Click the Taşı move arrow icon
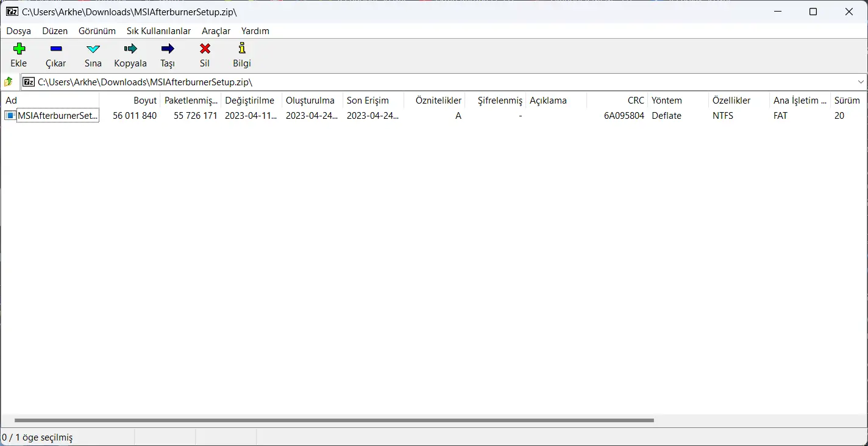The width and height of the screenshot is (868, 446). 168,49
